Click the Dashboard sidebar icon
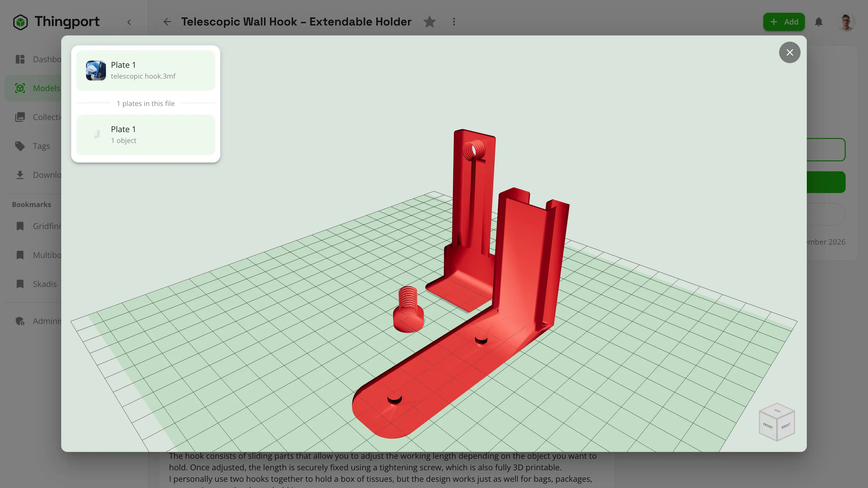The width and height of the screenshot is (868, 488). 20,59
